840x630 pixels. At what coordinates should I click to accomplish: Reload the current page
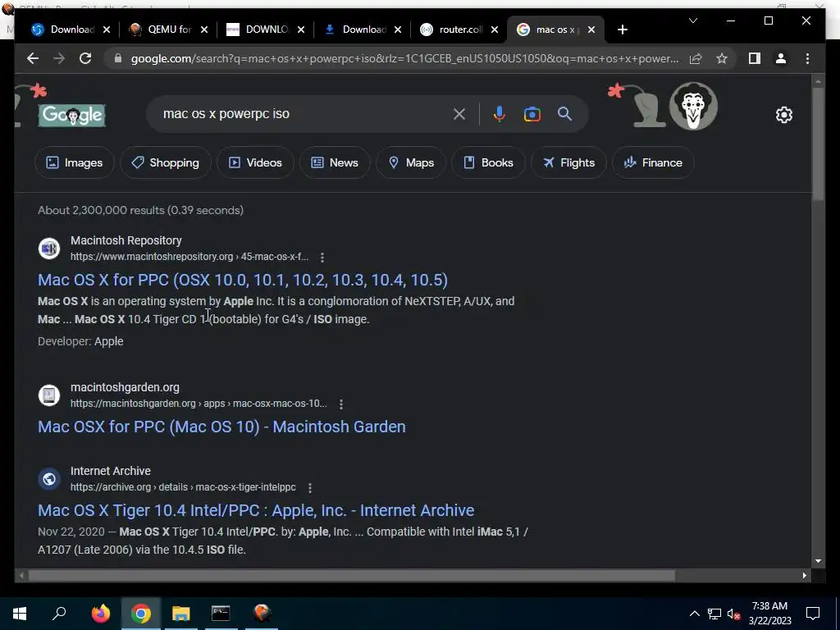[85, 58]
